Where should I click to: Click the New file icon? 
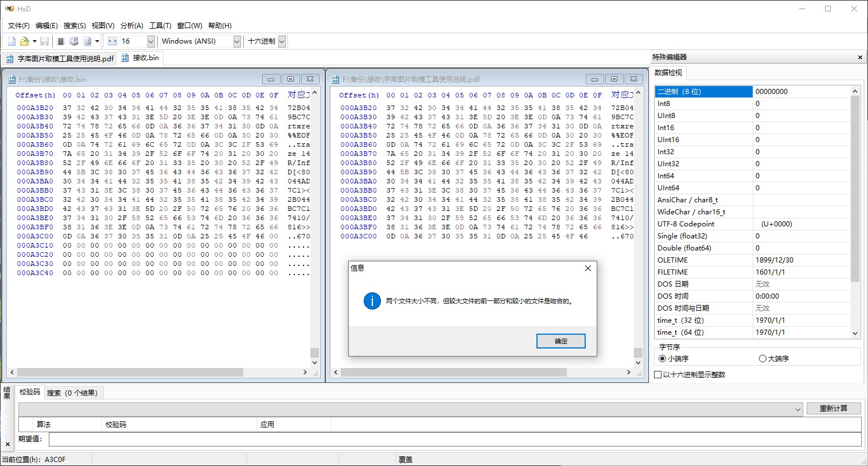[11, 41]
